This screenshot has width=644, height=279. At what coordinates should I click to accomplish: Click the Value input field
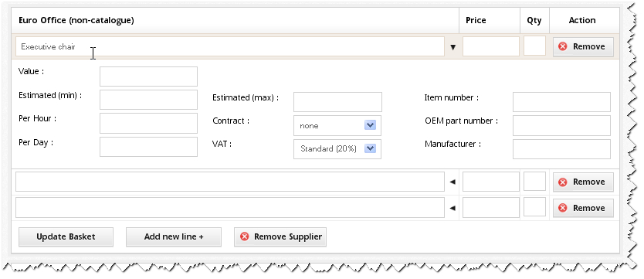pos(148,77)
